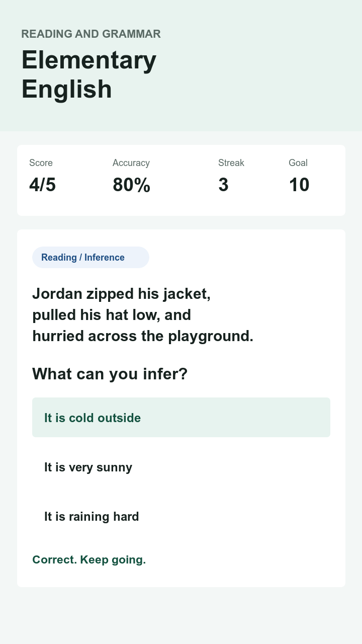Click the Streak label

pos(231,163)
